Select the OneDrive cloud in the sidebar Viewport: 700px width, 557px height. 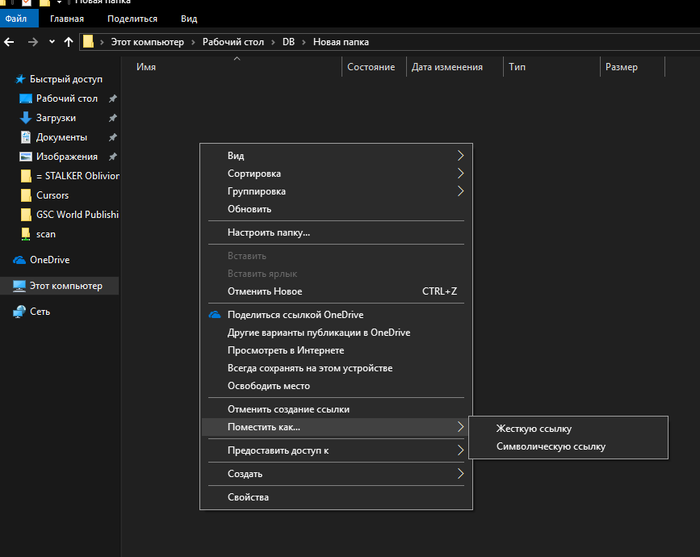pyautogui.click(x=20, y=260)
